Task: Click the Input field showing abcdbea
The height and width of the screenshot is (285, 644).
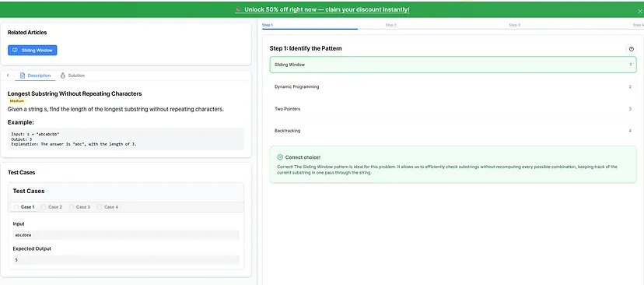Action: click(x=126, y=235)
